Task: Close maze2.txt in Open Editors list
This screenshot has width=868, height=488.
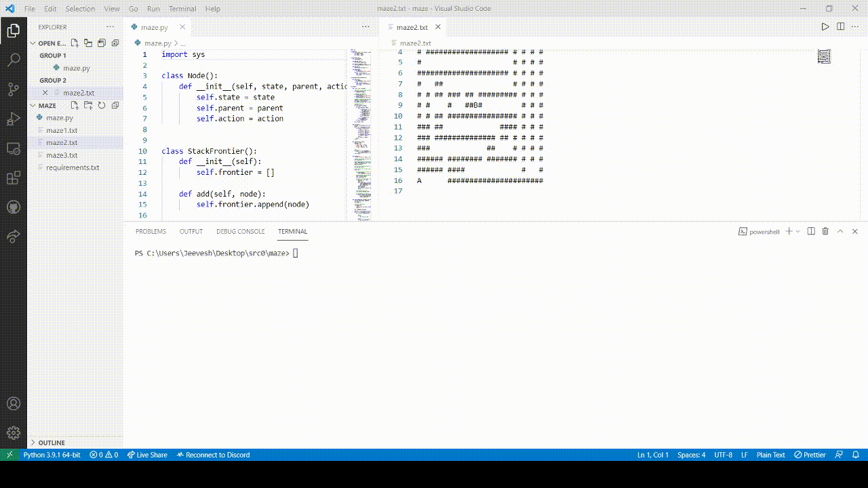Action: (45, 93)
